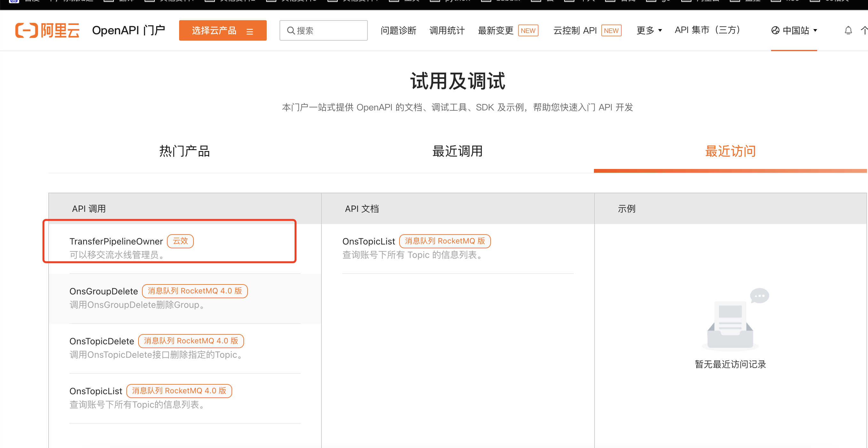Click the search magnifier icon
868x448 pixels.
point(290,30)
